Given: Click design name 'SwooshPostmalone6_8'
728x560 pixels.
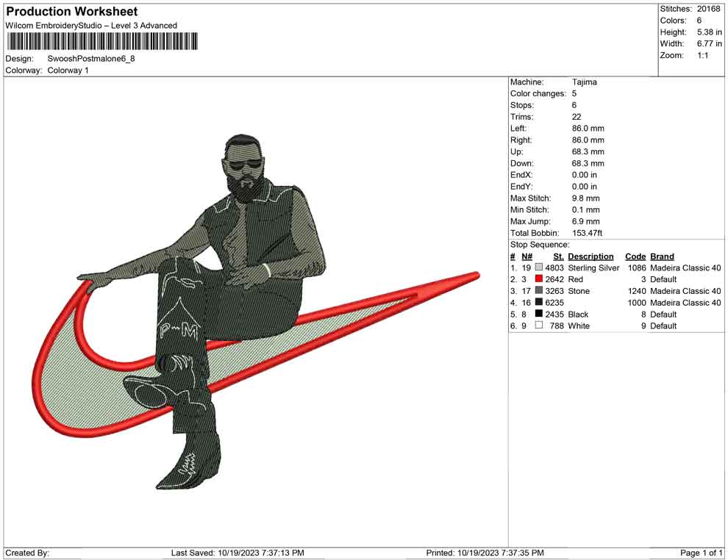Looking at the screenshot, I should click(91, 59).
